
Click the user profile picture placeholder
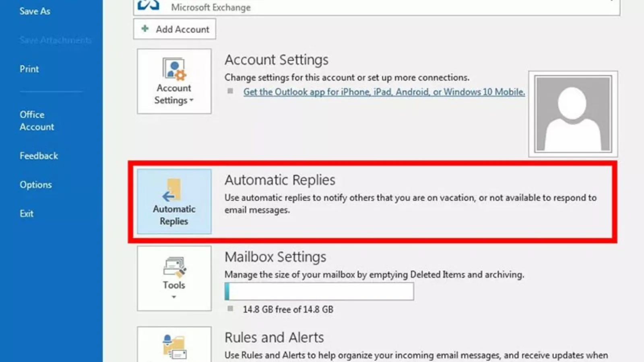click(572, 113)
